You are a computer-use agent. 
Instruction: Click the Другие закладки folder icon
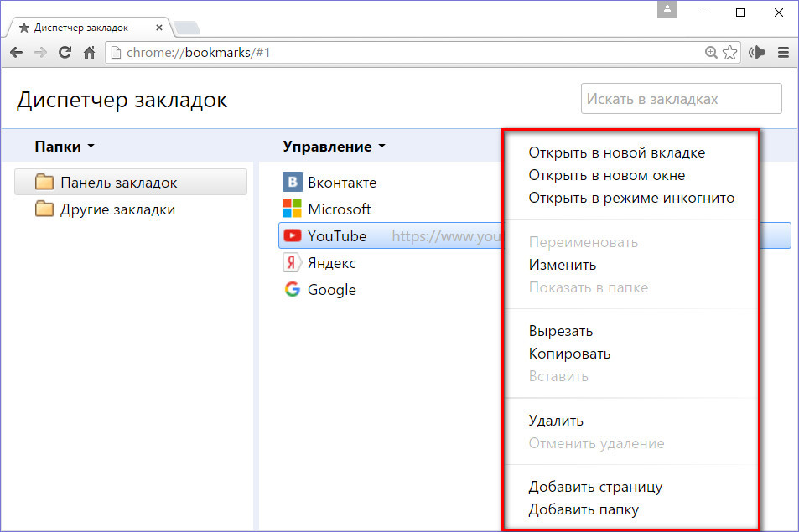tap(44, 209)
